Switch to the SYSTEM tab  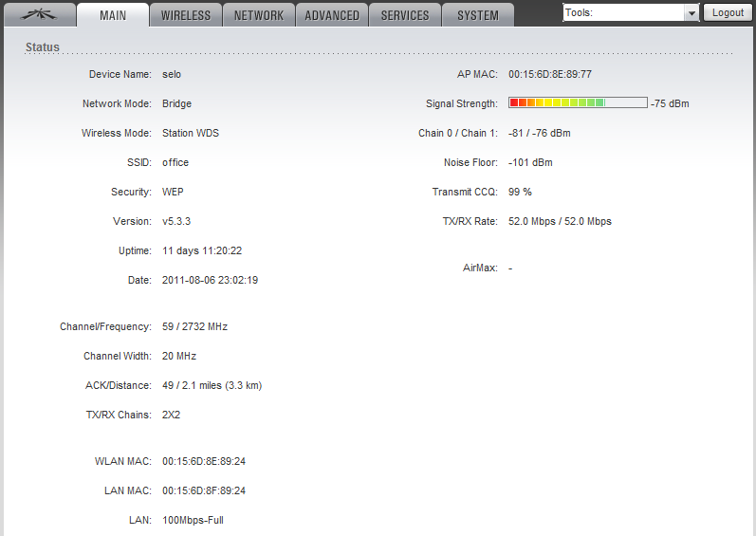coord(478,15)
